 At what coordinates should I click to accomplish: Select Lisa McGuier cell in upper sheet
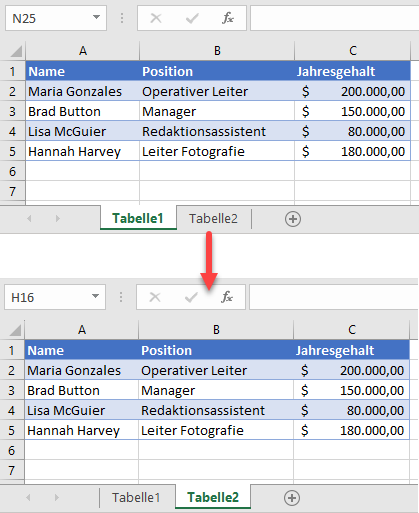coord(83,131)
